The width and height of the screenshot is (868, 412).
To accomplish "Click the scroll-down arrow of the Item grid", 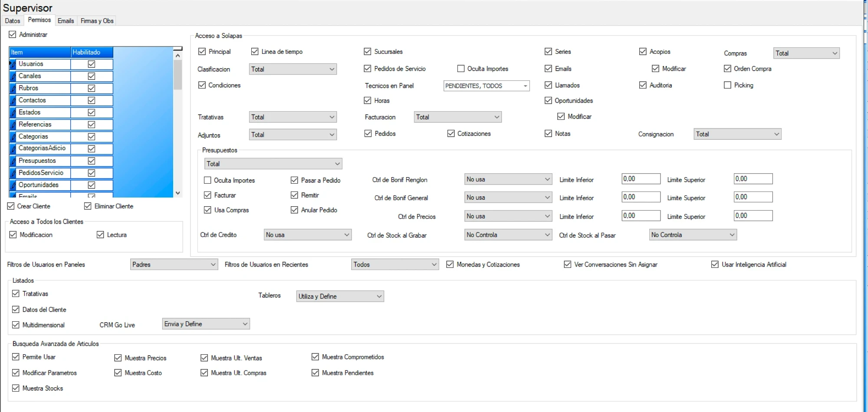I will [178, 193].
